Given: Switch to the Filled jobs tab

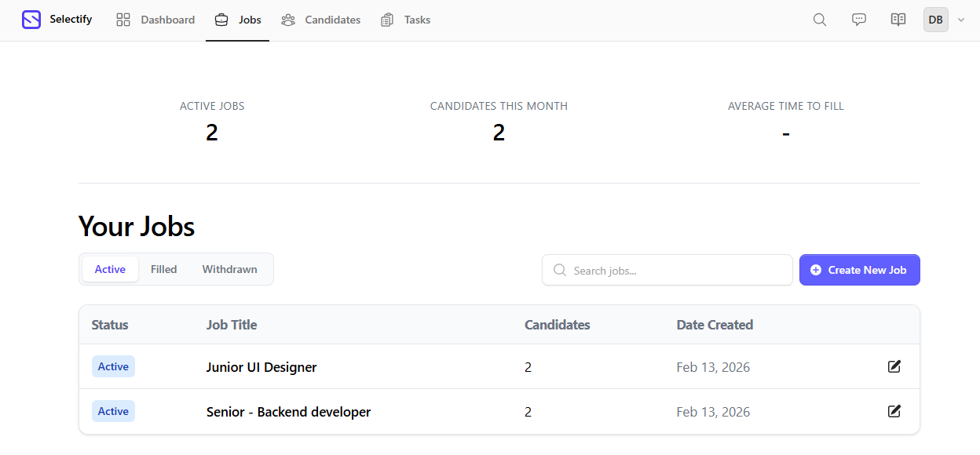Looking at the screenshot, I should point(163,269).
